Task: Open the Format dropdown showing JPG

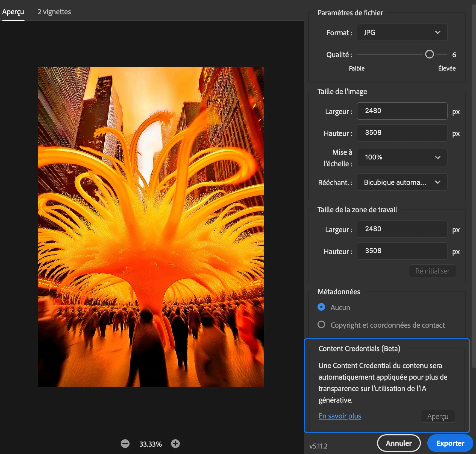Action: click(x=402, y=33)
